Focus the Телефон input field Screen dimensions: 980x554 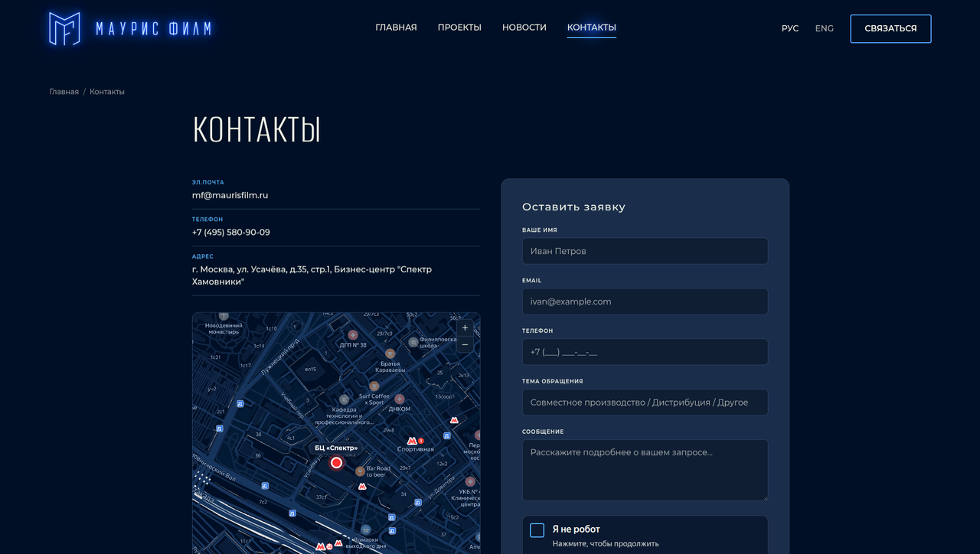click(645, 352)
